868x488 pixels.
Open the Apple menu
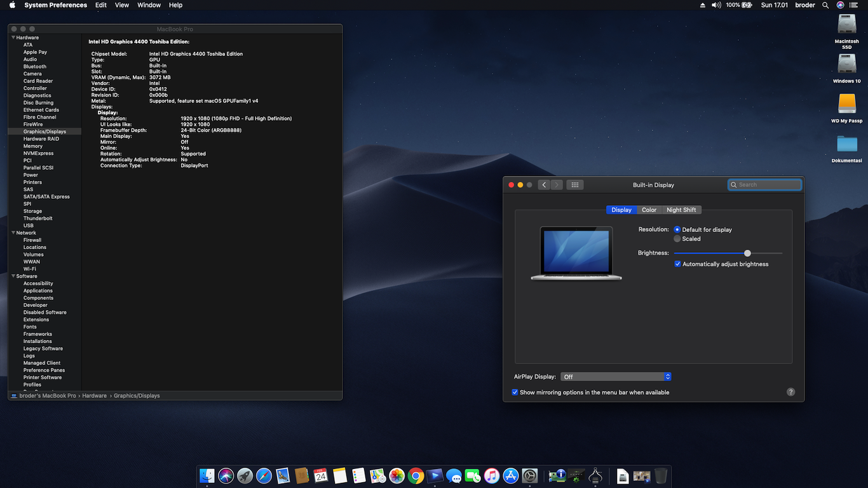(x=12, y=5)
